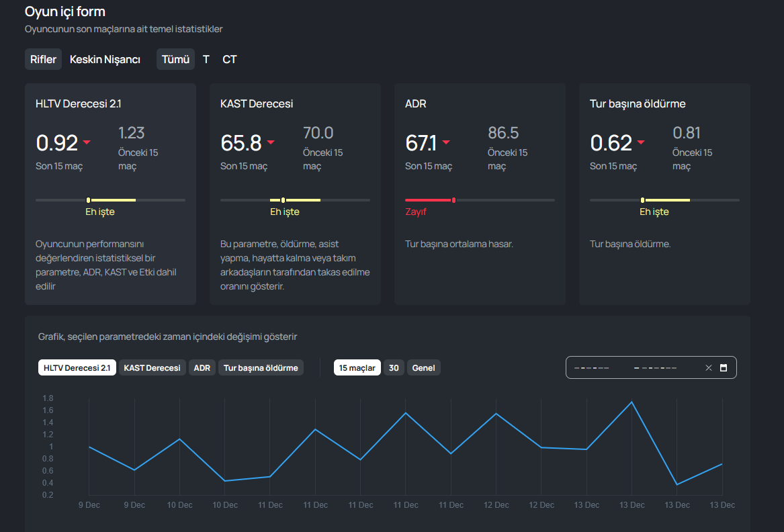Filter stats by CT side
Viewport: 784px width, 532px height.
(230, 59)
